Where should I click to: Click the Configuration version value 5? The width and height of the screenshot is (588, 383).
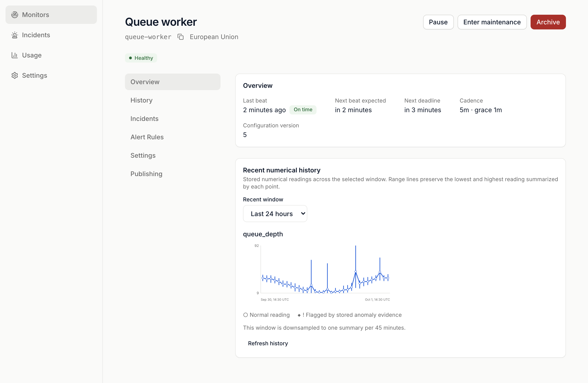[245, 135]
